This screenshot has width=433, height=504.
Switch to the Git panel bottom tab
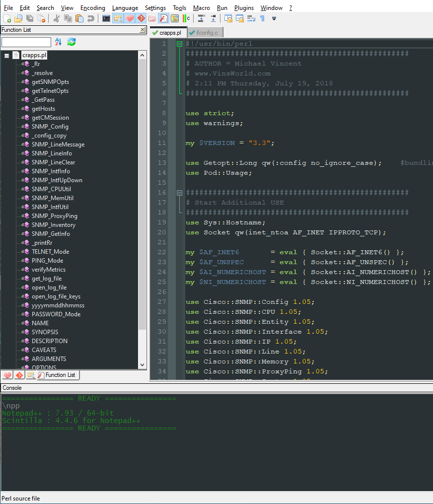click(19, 375)
